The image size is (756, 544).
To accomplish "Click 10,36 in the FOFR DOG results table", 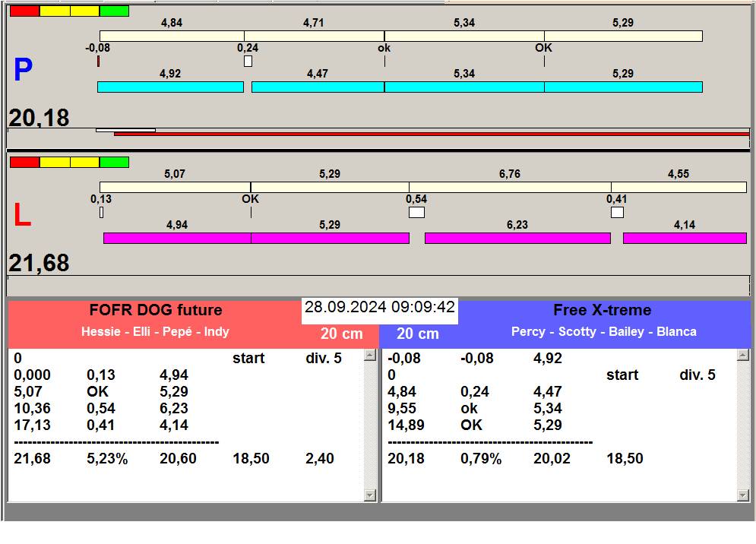I will [x=32, y=409].
